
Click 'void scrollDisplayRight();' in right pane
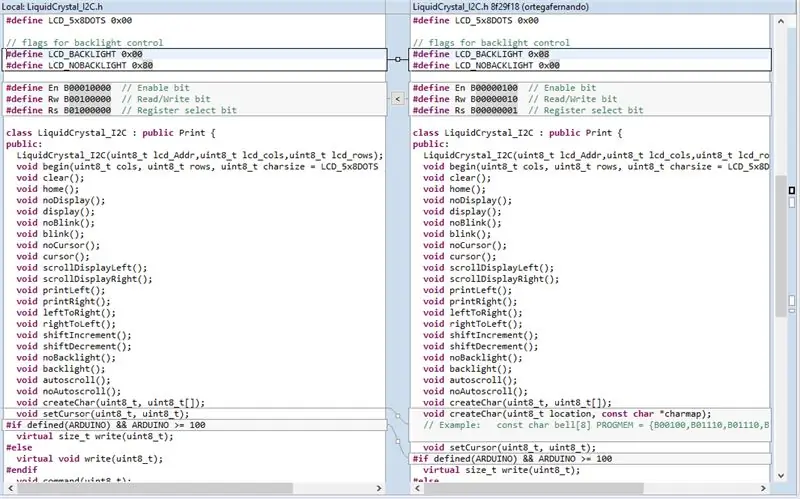click(x=491, y=279)
